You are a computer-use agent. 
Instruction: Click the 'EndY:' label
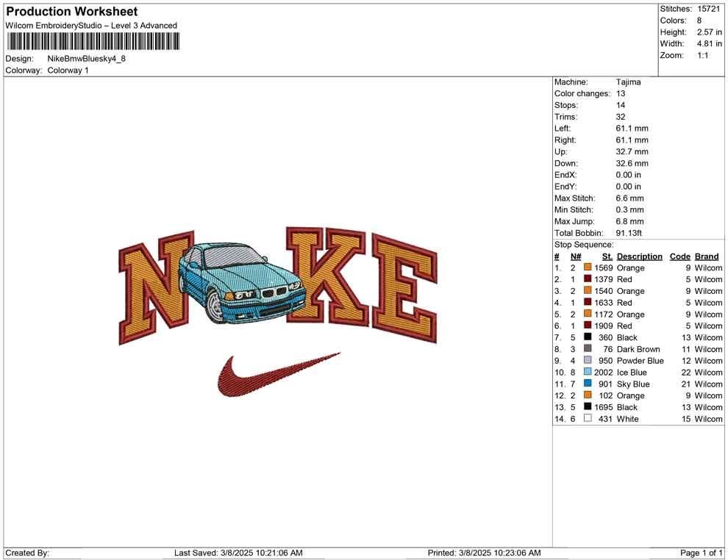click(565, 187)
